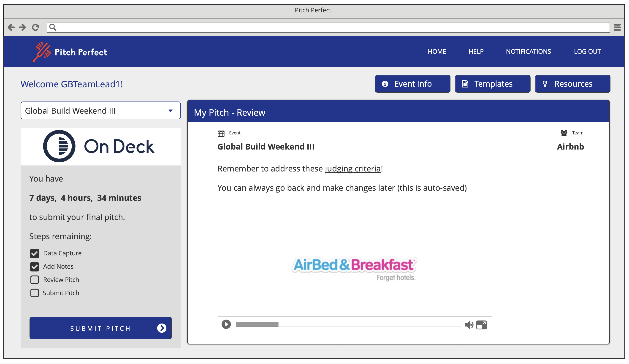Image resolution: width=629 pixels, height=364 pixels.
Task: Check the Submit Pitch checkbox
Action: [34, 293]
